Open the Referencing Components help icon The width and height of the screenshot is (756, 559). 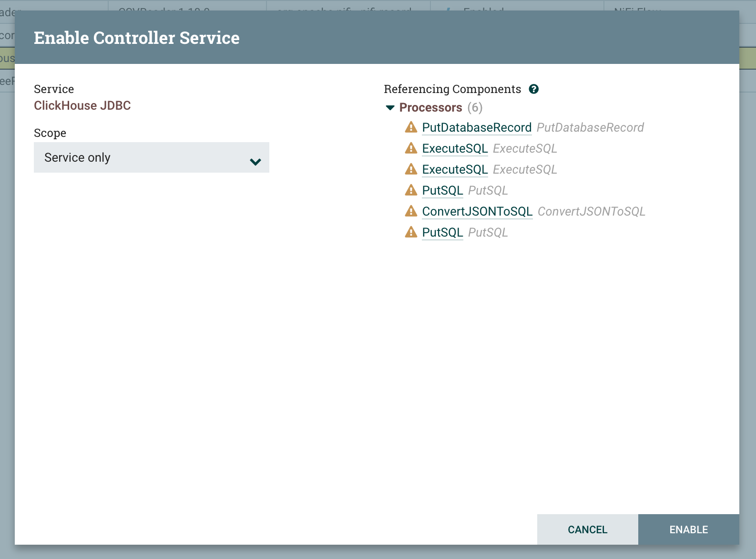534,89
